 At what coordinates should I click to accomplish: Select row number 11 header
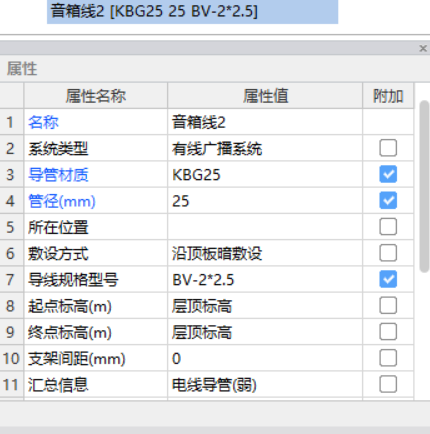tap(12, 385)
